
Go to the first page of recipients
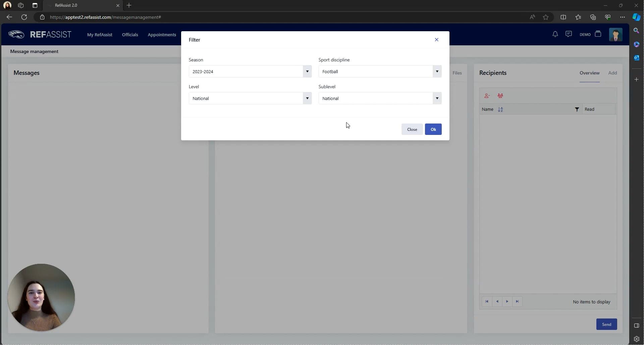(487, 301)
